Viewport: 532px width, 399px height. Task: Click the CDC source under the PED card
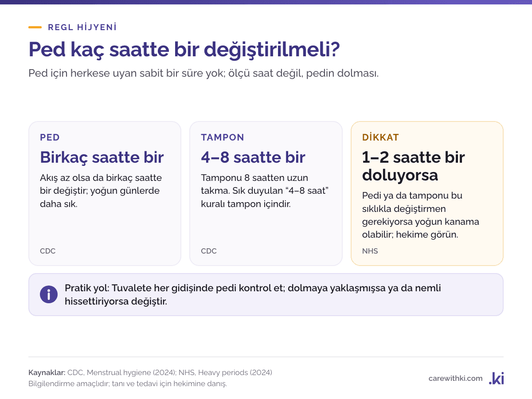coord(48,251)
